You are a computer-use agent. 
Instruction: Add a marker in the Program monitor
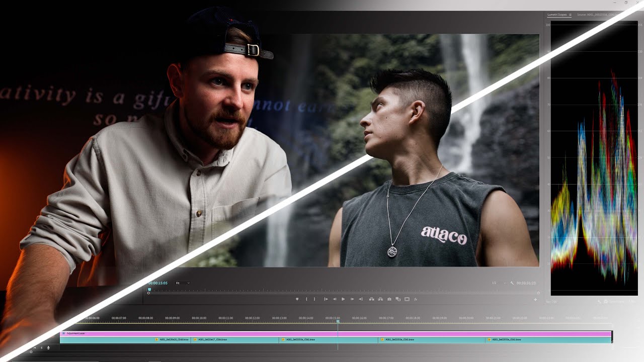[297, 299]
